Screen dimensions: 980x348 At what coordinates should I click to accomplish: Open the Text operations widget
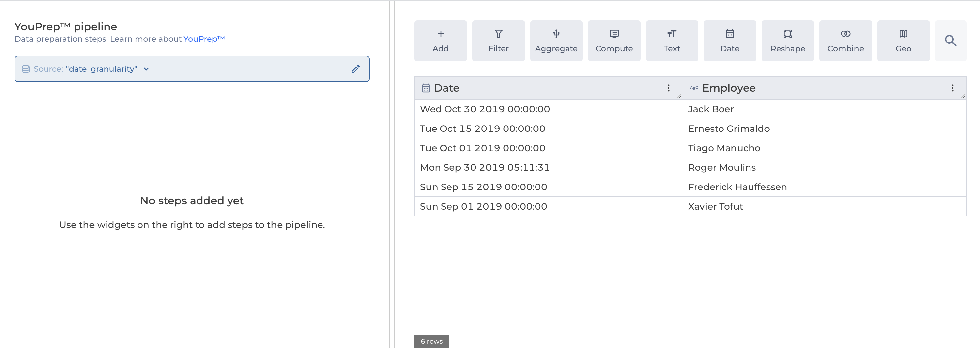(x=671, y=41)
